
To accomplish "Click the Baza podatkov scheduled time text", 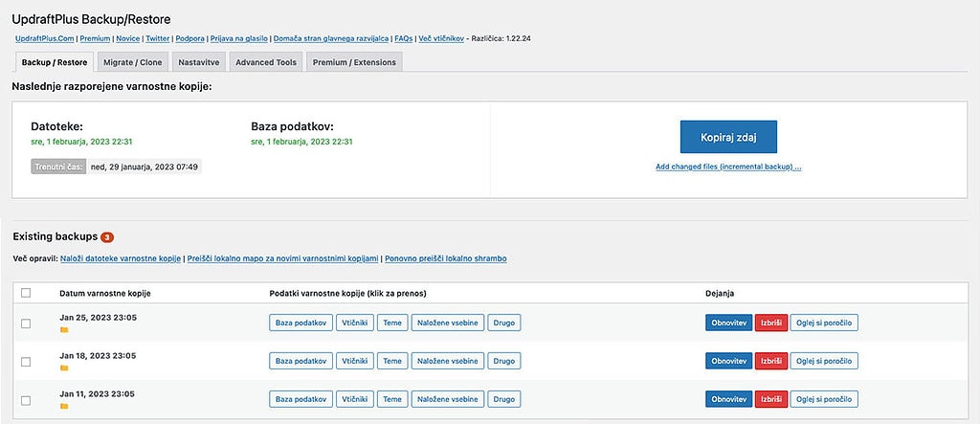I will tap(301, 142).
